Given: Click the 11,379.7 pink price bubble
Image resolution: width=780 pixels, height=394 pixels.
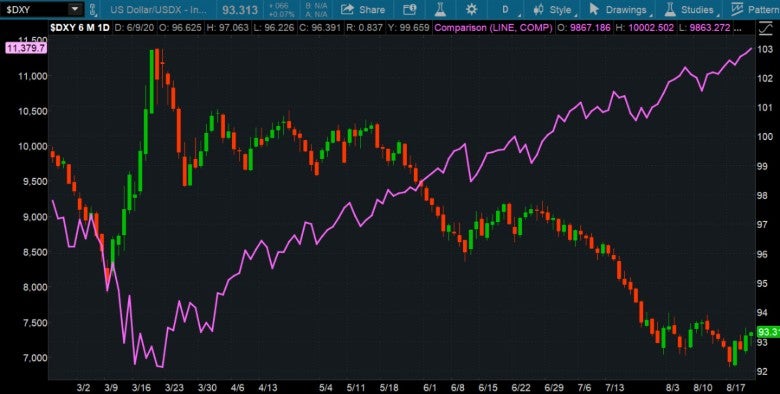Looking at the screenshot, I should coord(25,48).
